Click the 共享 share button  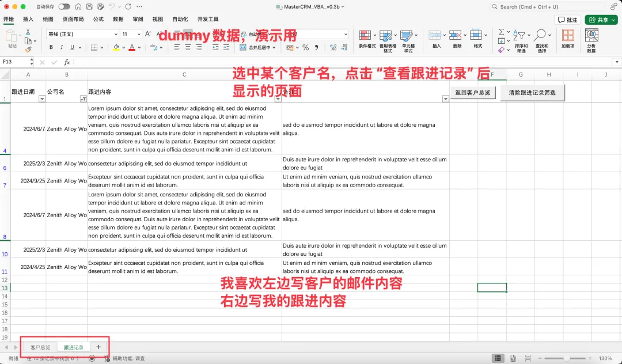(x=601, y=20)
